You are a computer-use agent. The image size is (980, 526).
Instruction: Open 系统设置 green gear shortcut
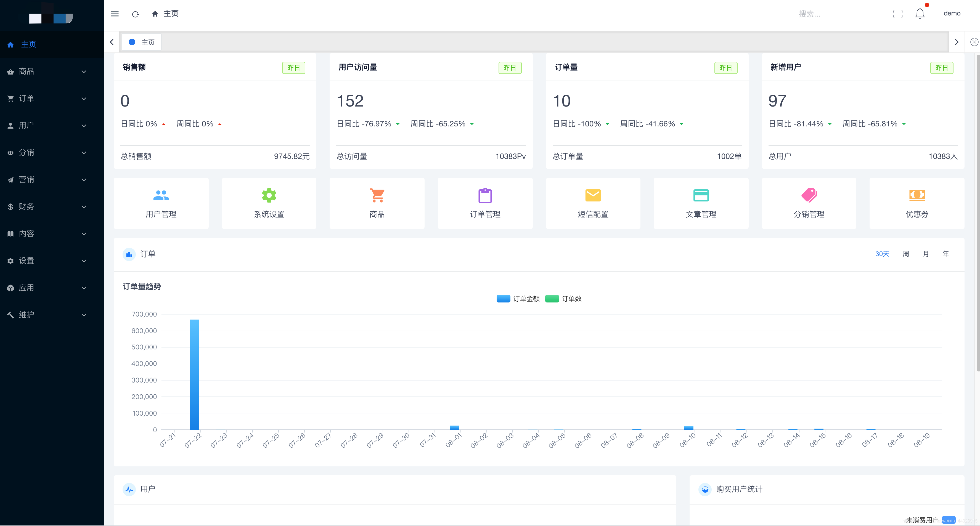(269, 203)
